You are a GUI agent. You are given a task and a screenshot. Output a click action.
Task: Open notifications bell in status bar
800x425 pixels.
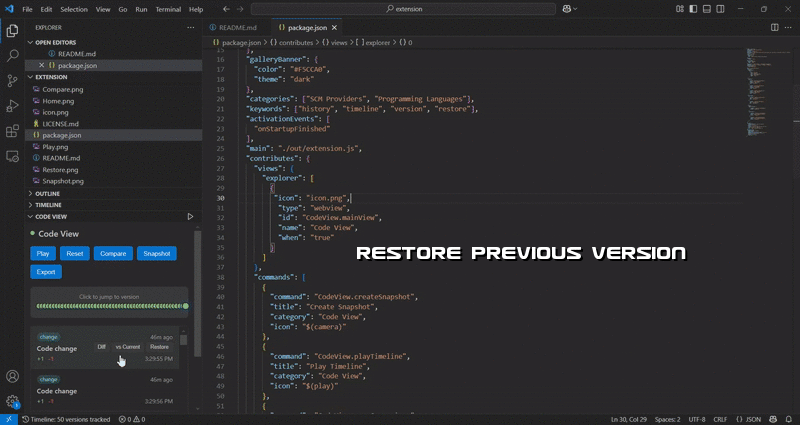click(789, 419)
